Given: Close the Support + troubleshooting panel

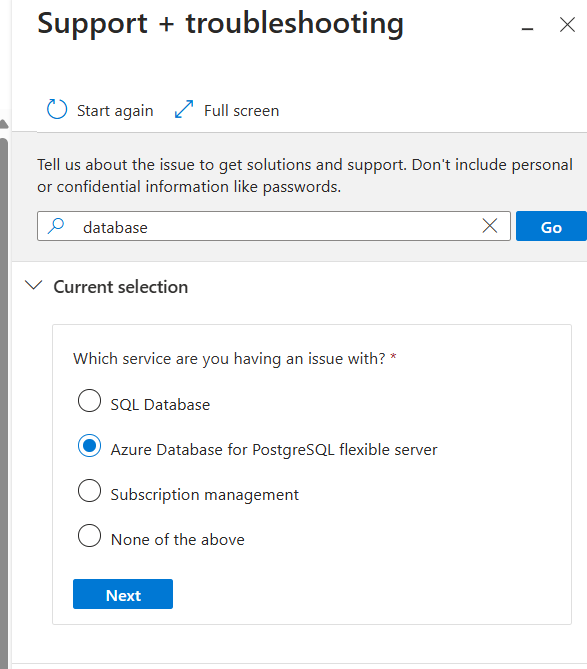Looking at the screenshot, I should coord(567,25).
